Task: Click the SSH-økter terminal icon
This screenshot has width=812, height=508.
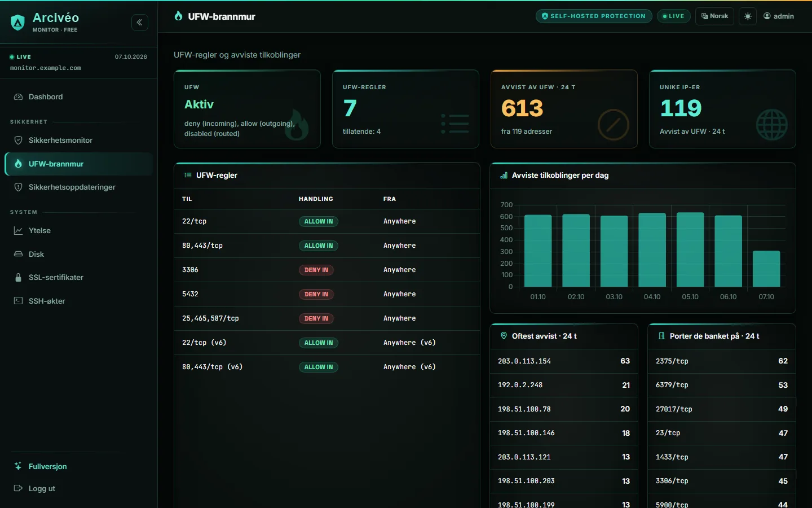Action: (18, 301)
